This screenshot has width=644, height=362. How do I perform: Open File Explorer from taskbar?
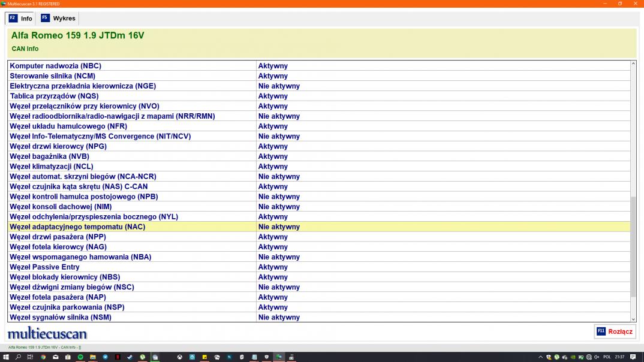(93, 357)
